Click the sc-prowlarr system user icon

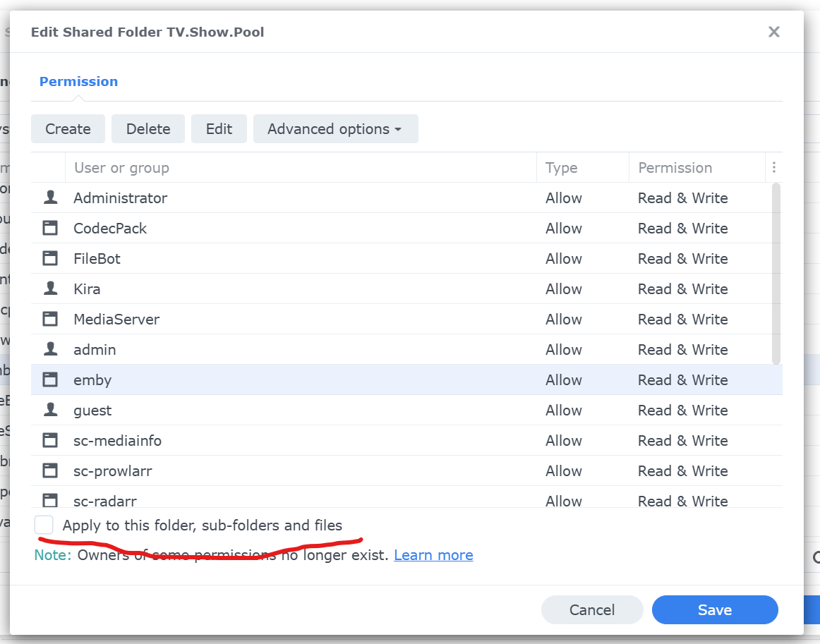click(50, 471)
